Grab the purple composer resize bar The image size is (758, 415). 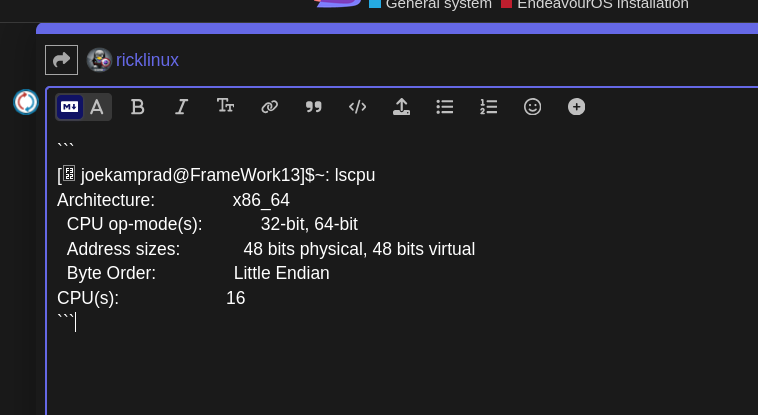pos(400,29)
